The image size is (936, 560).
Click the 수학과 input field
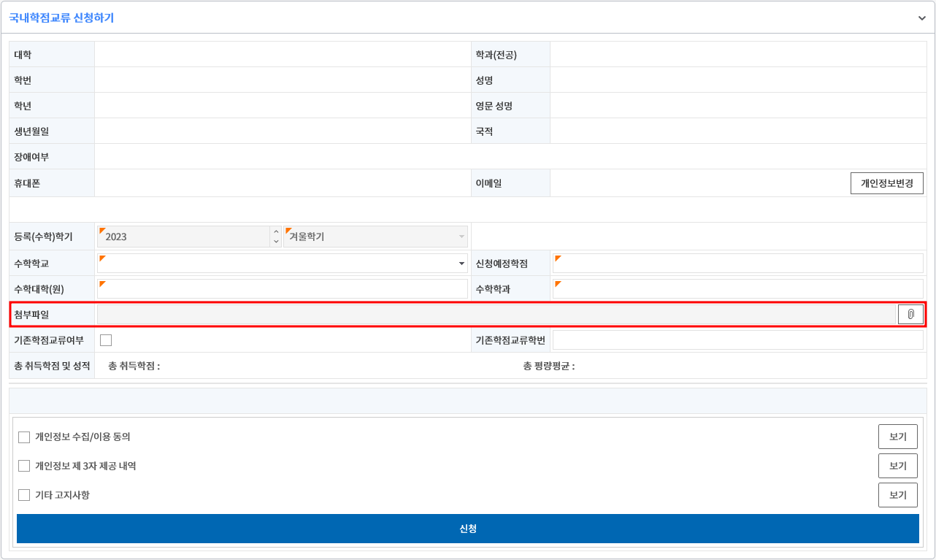pos(737,288)
